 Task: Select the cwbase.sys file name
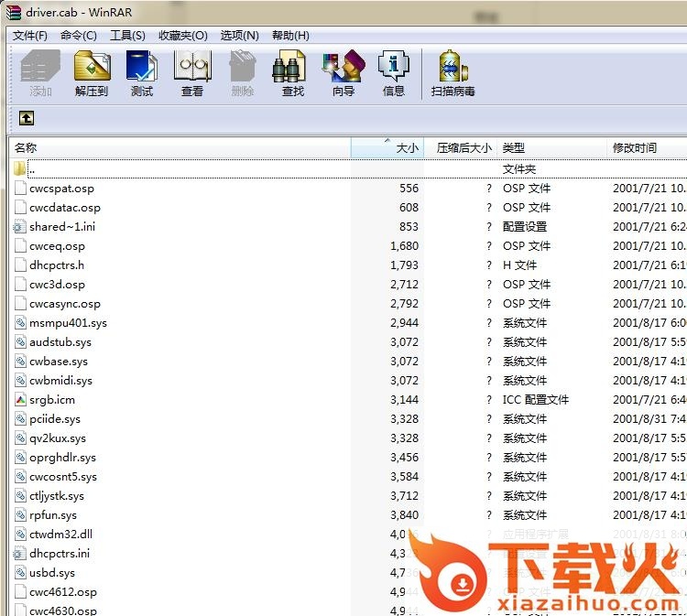pyautogui.click(x=59, y=362)
